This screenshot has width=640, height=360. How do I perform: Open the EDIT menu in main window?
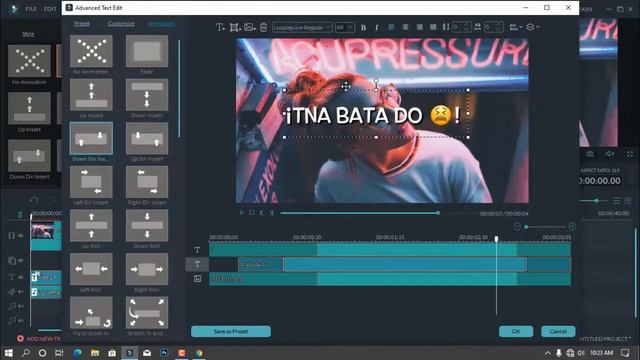point(50,9)
